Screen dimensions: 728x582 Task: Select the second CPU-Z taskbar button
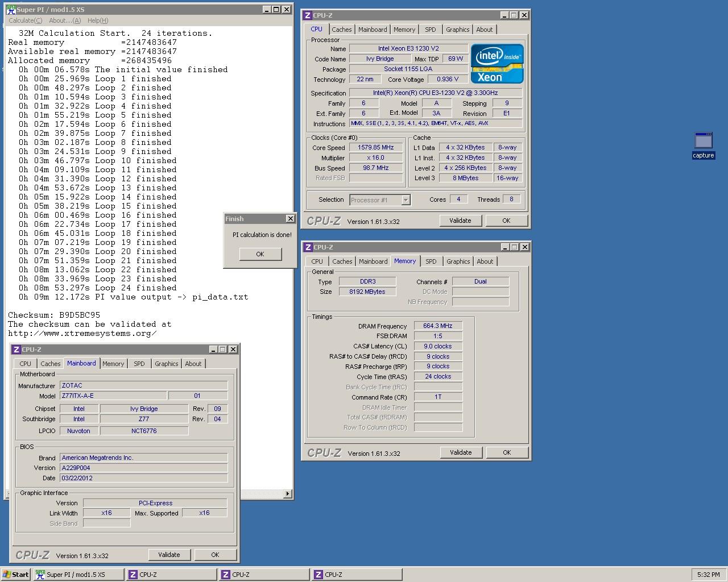click(264, 575)
